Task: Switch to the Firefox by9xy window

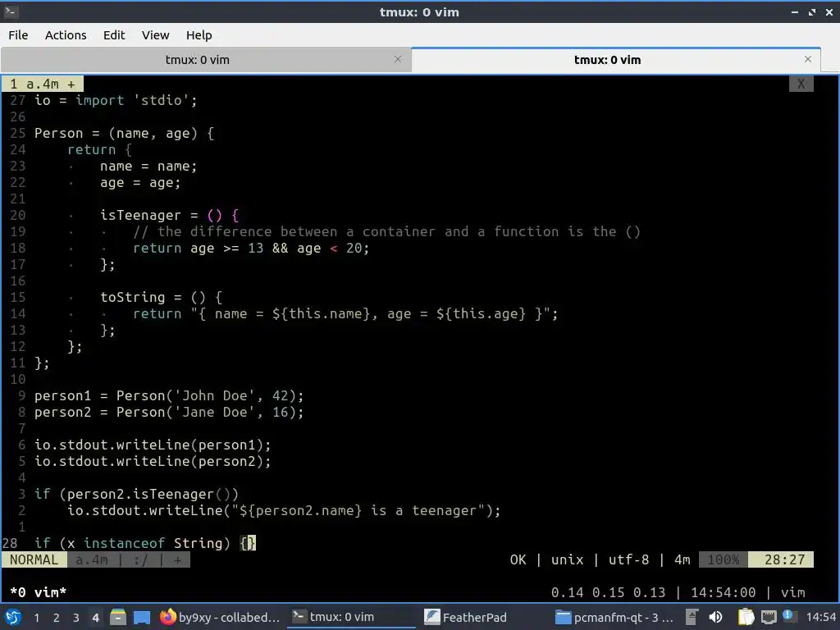Action: click(220, 617)
